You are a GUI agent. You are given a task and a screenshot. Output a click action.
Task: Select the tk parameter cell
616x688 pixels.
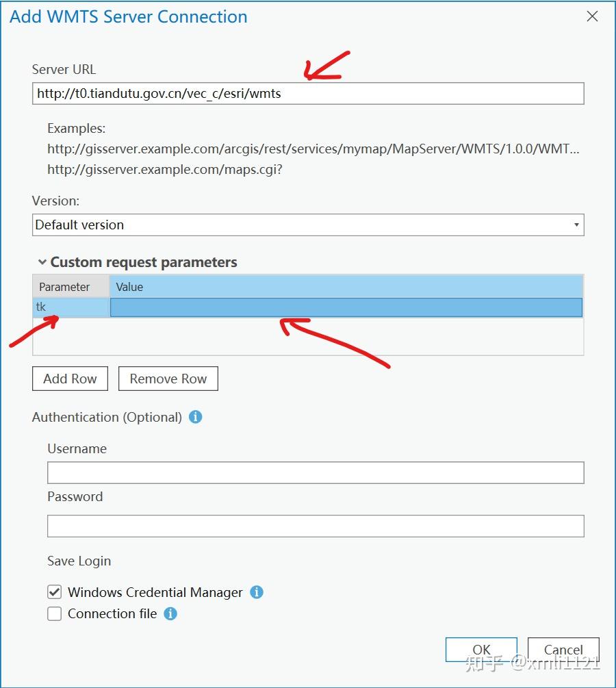pyautogui.click(x=71, y=307)
